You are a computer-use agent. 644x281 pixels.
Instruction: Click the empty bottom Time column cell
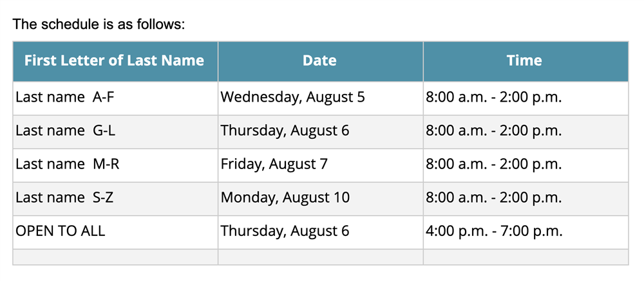[526, 257]
